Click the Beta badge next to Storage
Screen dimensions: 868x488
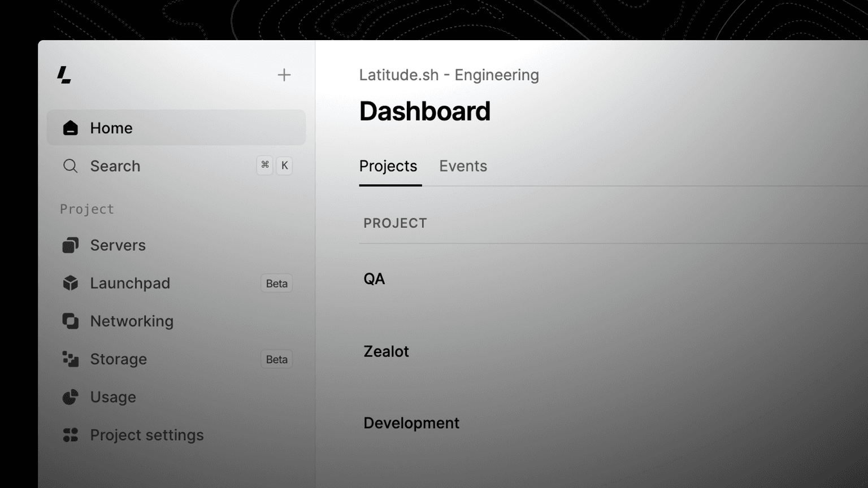tap(276, 359)
